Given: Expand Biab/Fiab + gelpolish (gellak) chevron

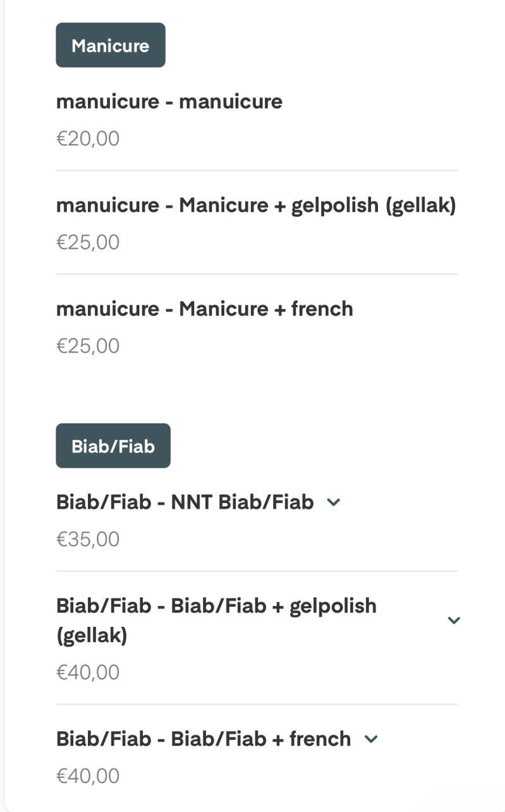Looking at the screenshot, I should [x=453, y=620].
